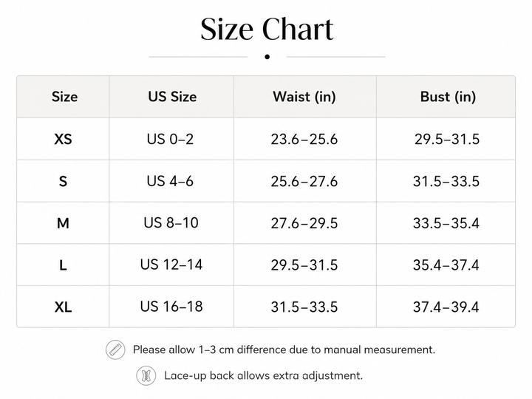Image resolution: width=532 pixels, height=399 pixels.
Task: Click bust value 37.4–39.4
Action: pyautogui.click(x=446, y=307)
